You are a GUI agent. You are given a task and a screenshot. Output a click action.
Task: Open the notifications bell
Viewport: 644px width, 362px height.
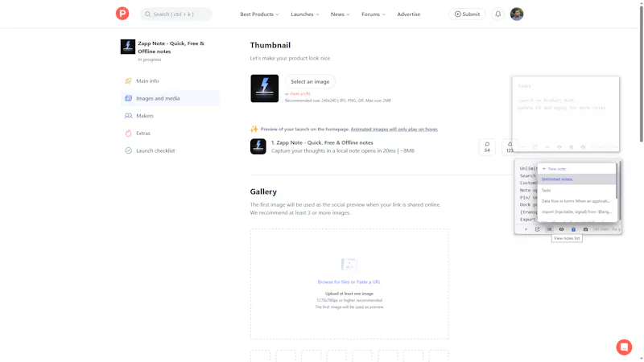click(x=497, y=14)
